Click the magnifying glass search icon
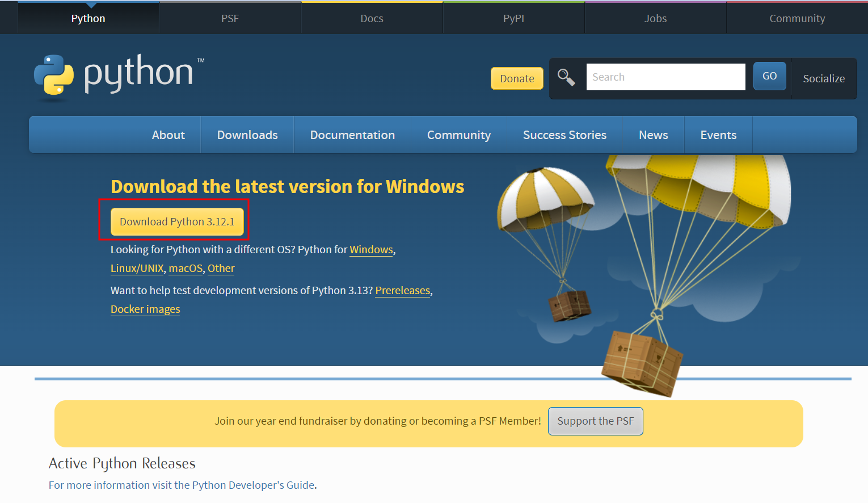This screenshot has width=868, height=503. point(566,77)
